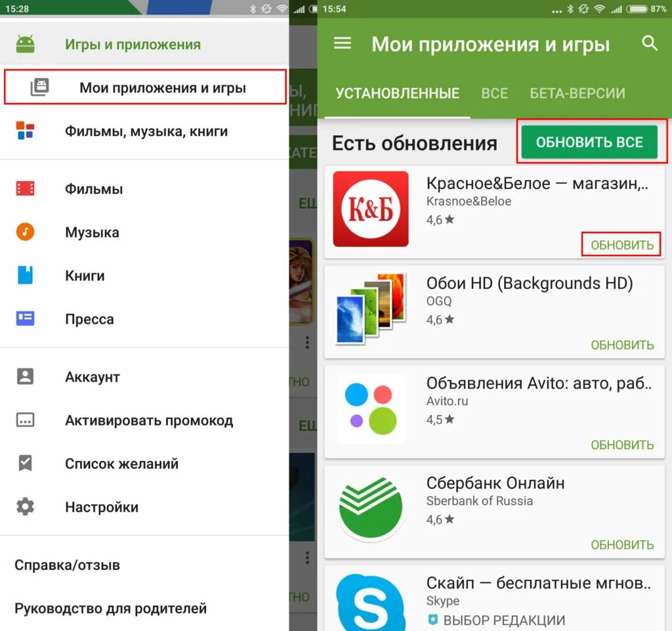
Task: Tap the colorful Фильмы, музыка, книги icon
Action: click(26, 130)
